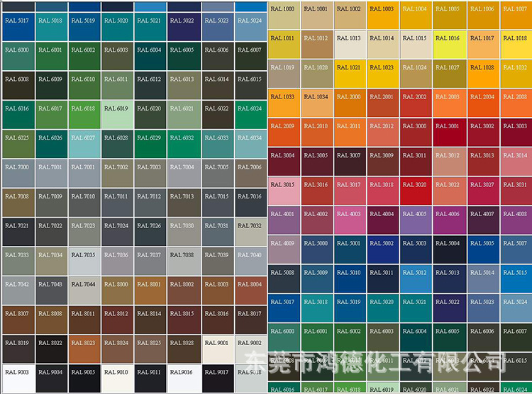Screen dimensions: 532x394
Task: Choose the RAL 9010 pure white swatch
Action: tap(117, 378)
